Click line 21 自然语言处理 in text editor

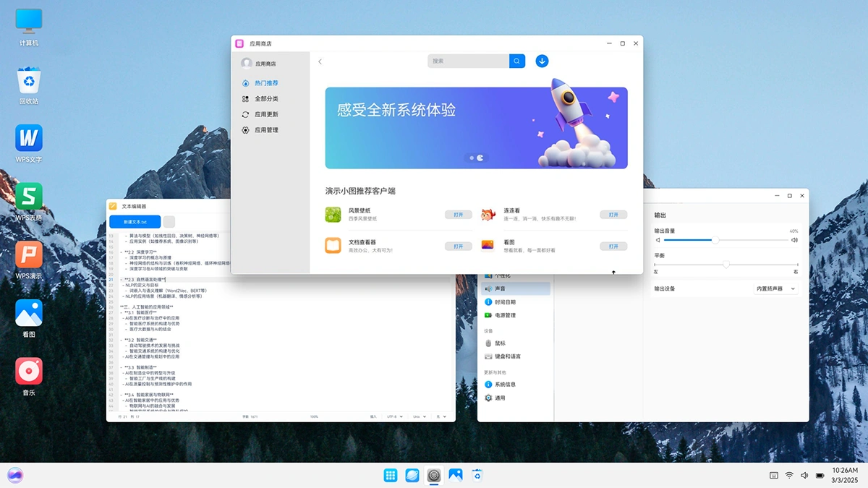point(145,279)
